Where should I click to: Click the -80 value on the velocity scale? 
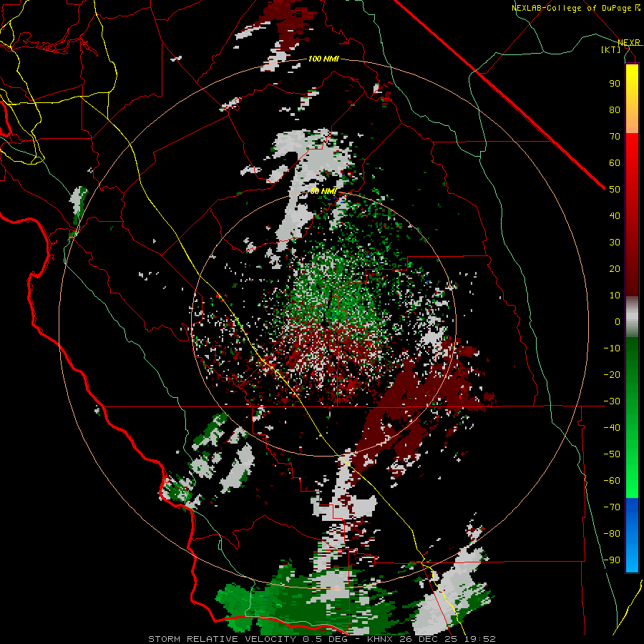click(x=612, y=534)
